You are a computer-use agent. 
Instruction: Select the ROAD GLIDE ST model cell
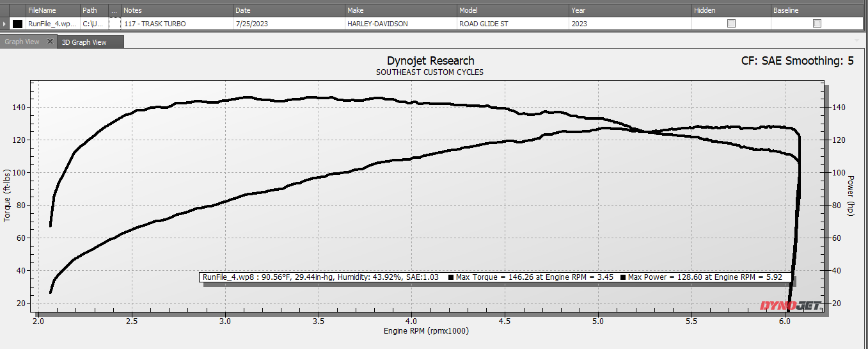[513, 24]
